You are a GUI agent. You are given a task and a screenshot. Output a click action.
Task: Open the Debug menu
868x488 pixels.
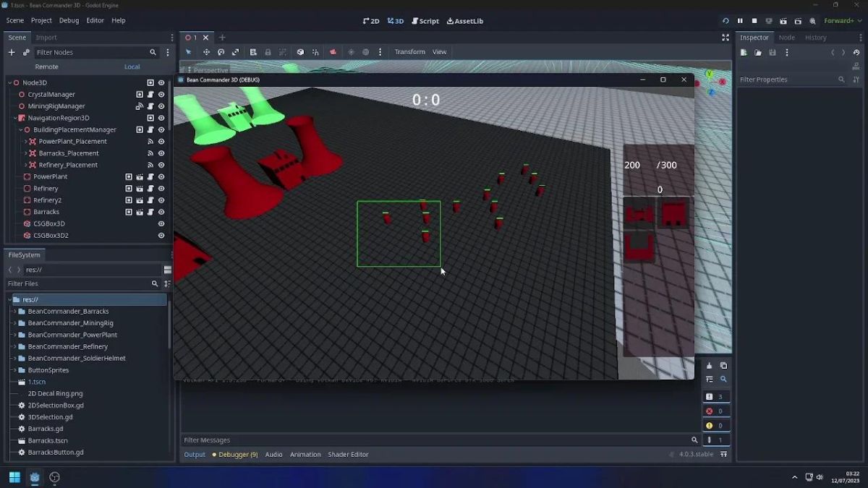coord(69,21)
